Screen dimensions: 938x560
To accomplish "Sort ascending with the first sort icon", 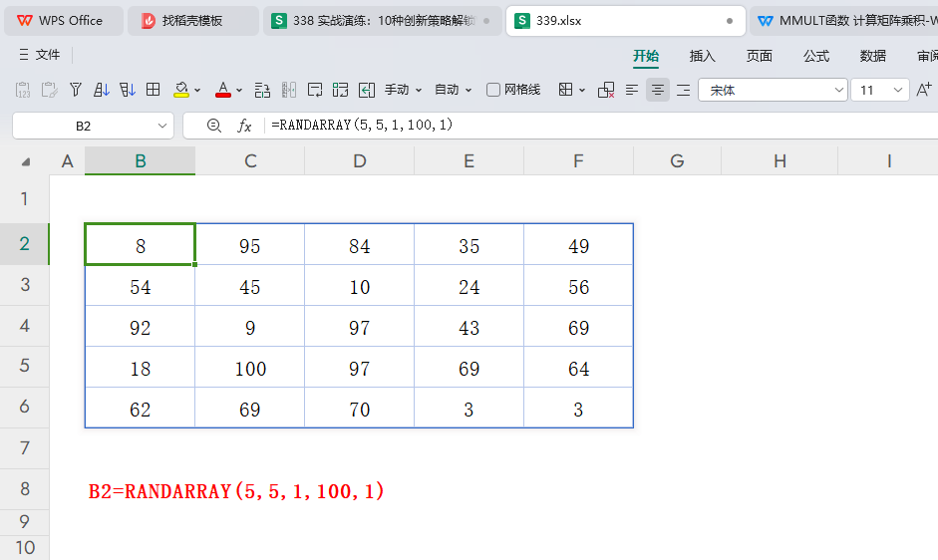I will 102,90.
